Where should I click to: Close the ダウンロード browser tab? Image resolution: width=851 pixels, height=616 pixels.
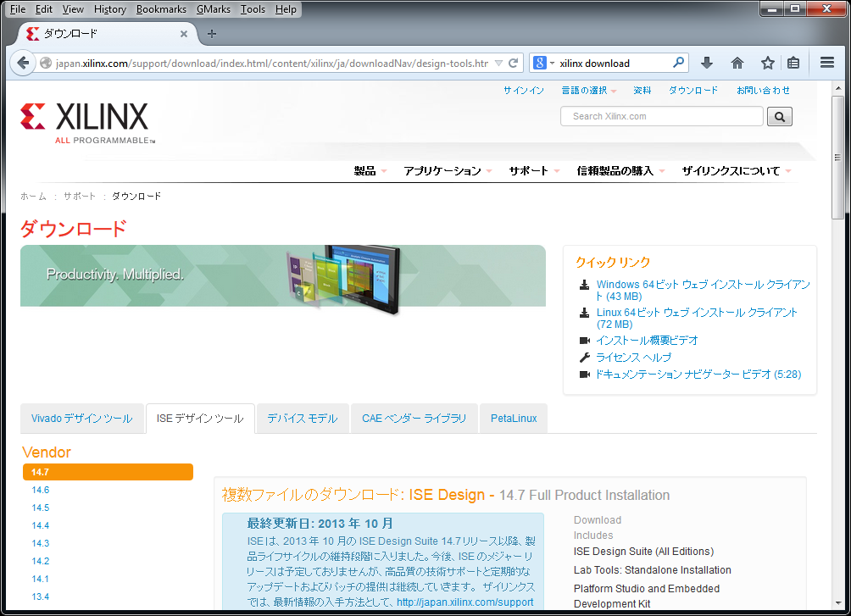click(x=184, y=34)
